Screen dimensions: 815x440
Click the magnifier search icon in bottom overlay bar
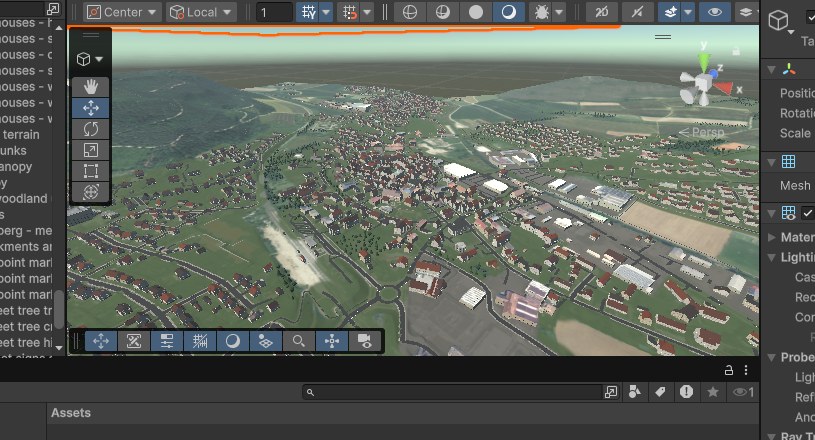pos(298,341)
